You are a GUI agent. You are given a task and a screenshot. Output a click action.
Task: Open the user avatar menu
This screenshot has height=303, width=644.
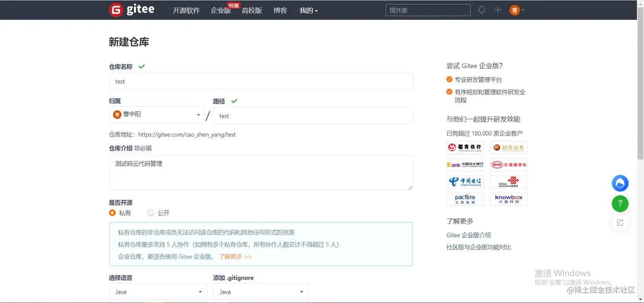tap(515, 10)
